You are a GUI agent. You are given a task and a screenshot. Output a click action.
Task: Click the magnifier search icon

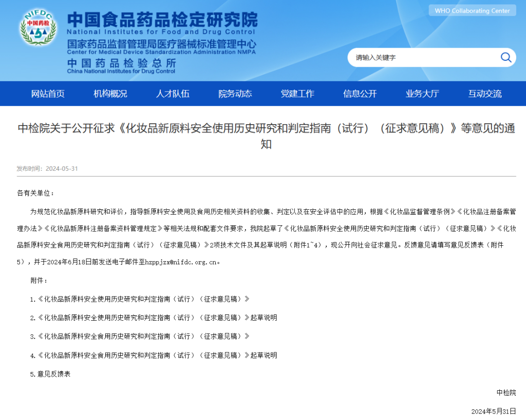click(x=506, y=57)
